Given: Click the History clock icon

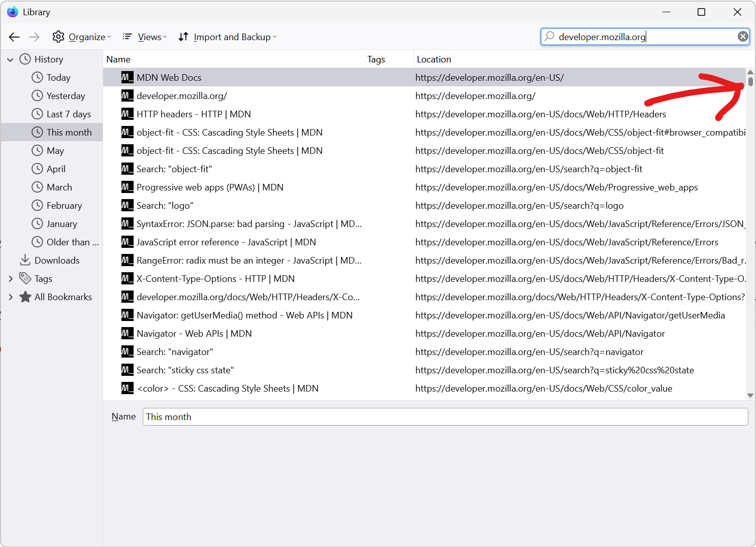Looking at the screenshot, I should (x=25, y=59).
